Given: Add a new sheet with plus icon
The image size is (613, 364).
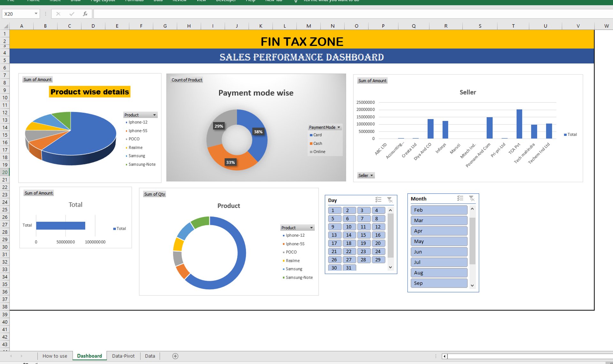Looking at the screenshot, I should [175, 356].
